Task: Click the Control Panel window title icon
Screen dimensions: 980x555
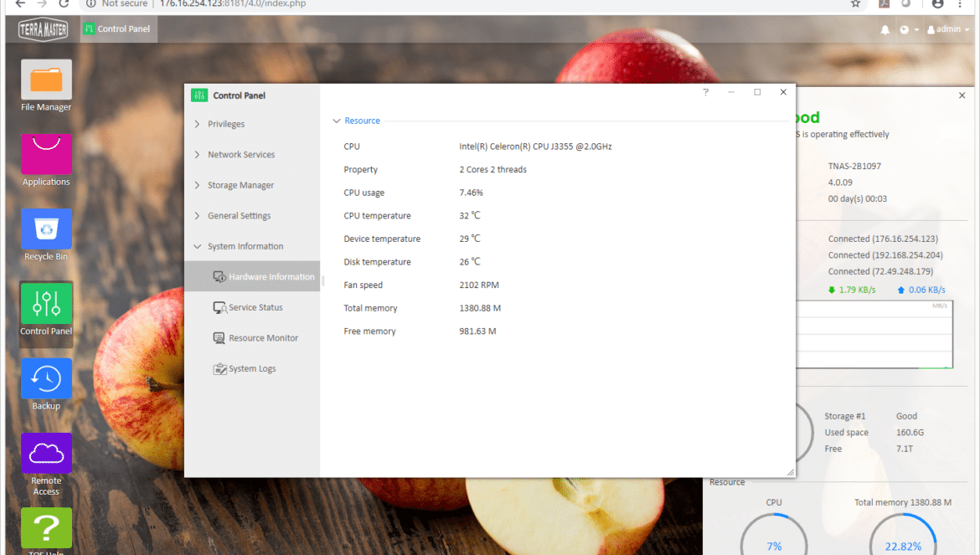Action: (x=199, y=95)
